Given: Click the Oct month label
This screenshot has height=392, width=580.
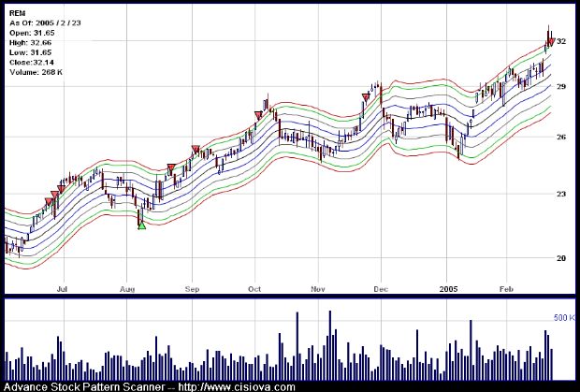Looking at the screenshot, I should [254, 289].
